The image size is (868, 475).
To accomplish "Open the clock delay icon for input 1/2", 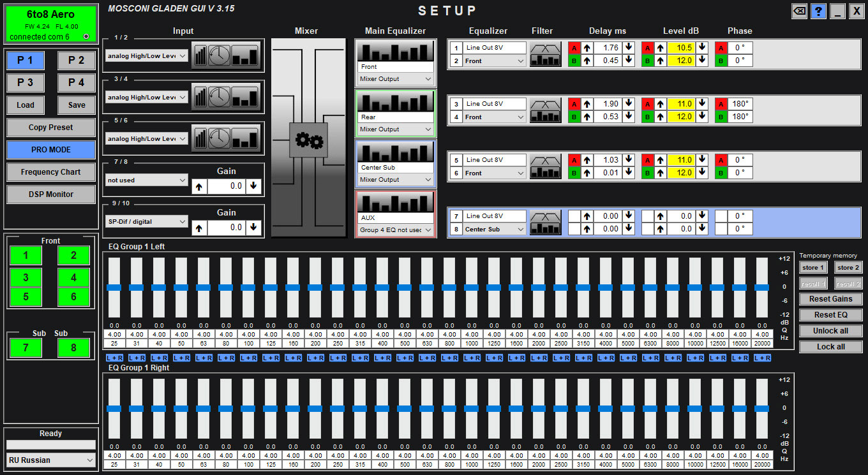I will 219,55.
